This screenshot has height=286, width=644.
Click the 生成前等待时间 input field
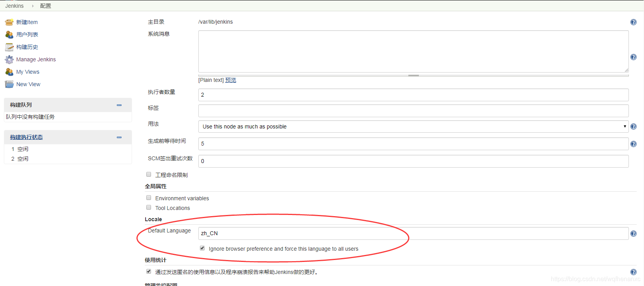tap(413, 144)
